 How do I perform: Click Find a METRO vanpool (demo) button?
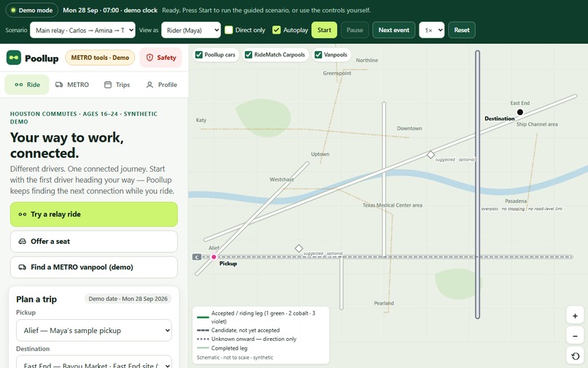point(94,267)
